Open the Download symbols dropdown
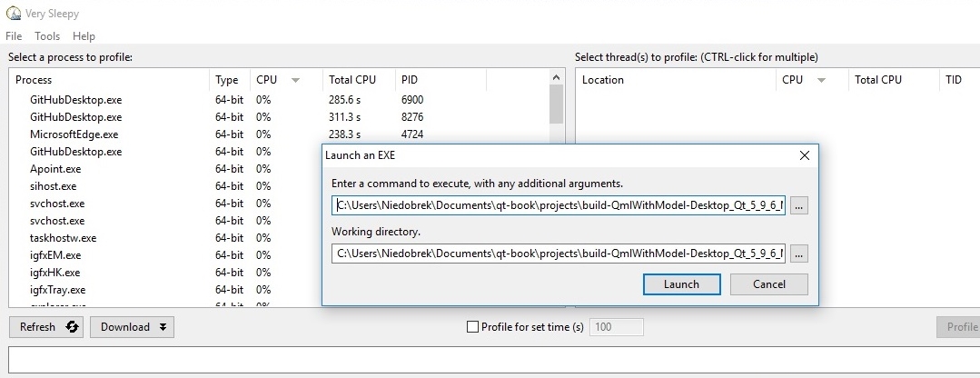The width and height of the screenshot is (980, 378). click(132, 327)
